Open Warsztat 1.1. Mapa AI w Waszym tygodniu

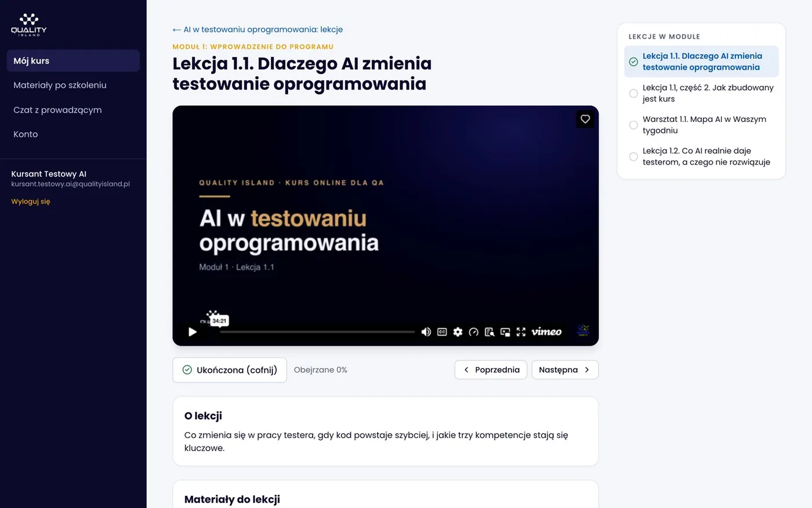coord(701,125)
